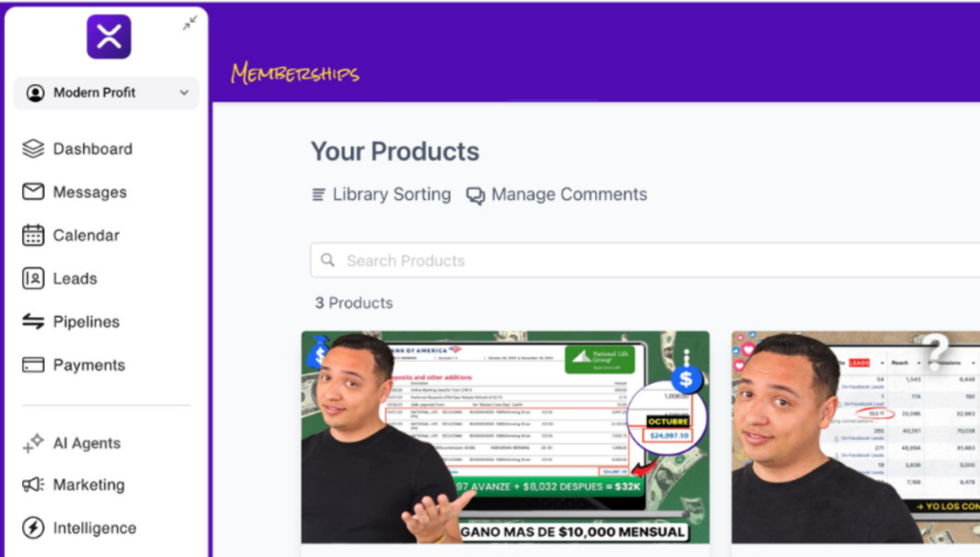Collapse the sidebar using the arrows icon
Screen dimensions: 980x557
190,23
